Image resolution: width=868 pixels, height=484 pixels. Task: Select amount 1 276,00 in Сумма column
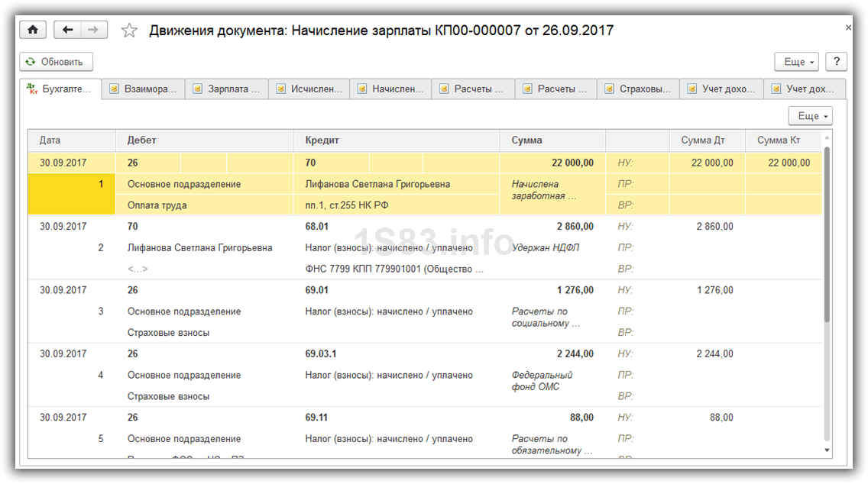(x=575, y=290)
